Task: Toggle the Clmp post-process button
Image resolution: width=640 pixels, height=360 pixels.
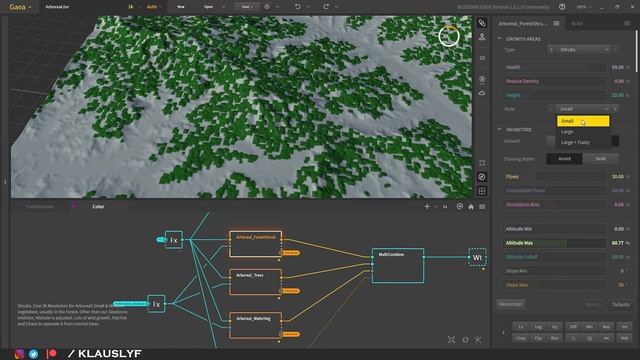Action: (521, 338)
